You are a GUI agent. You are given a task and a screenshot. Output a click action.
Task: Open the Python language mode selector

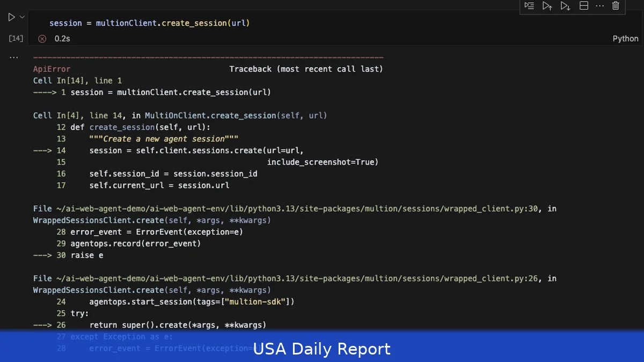(626, 38)
